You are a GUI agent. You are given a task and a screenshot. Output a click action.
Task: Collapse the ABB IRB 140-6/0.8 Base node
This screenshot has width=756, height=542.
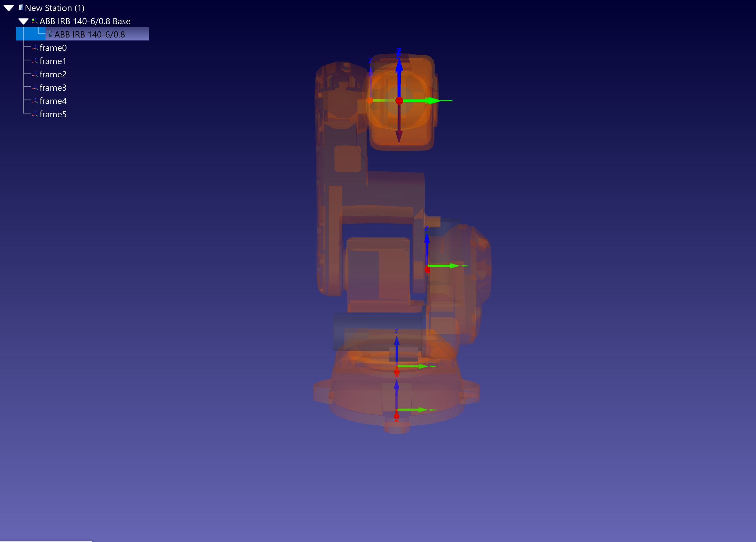point(23,21)
